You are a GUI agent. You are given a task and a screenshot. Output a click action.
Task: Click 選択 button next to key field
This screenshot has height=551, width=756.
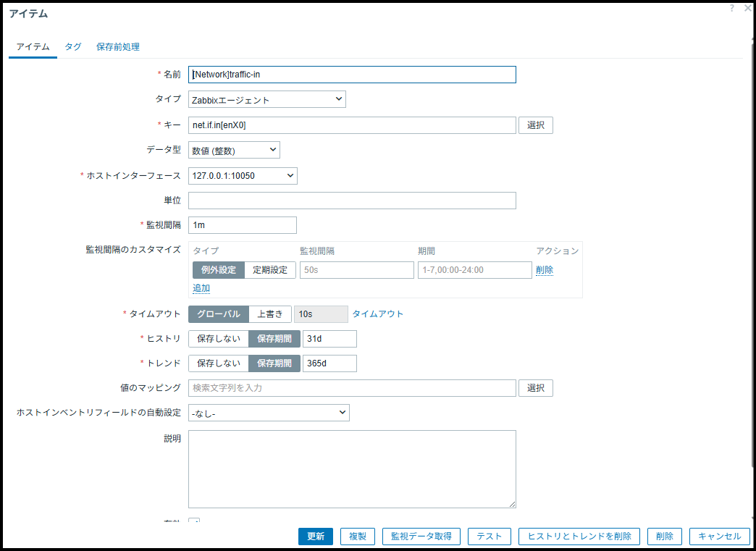(535, 125)
